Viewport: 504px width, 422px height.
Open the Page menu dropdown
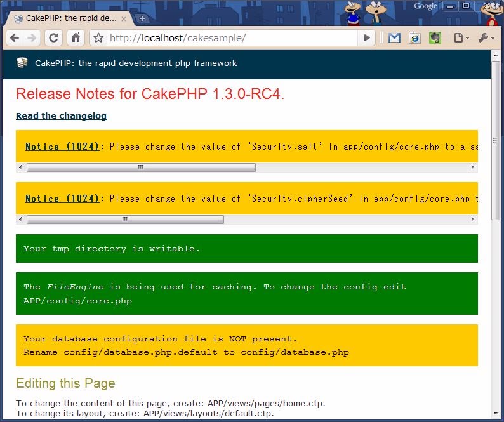tap(461, 38)
